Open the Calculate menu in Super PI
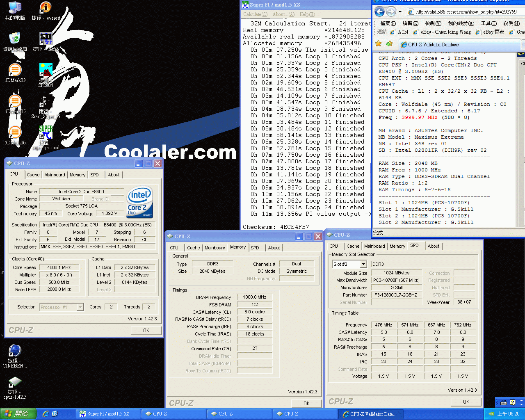525x420 pixels. (255, 14)
